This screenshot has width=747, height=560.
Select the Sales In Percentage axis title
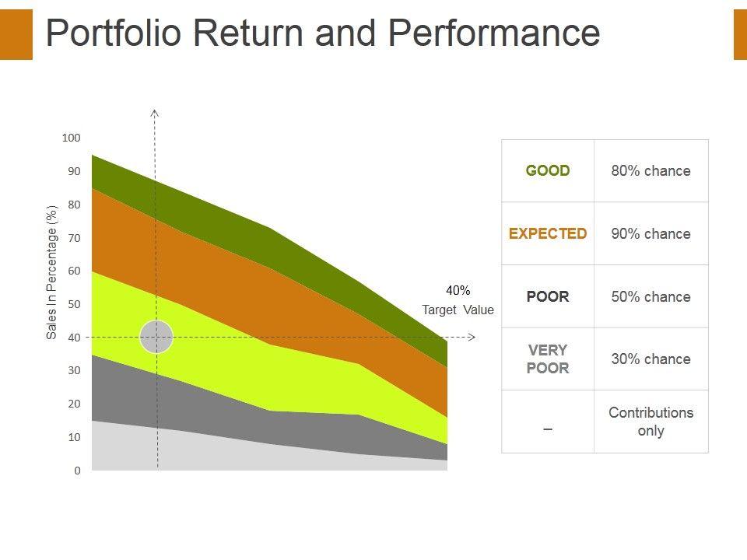click(x=52, y=272)
